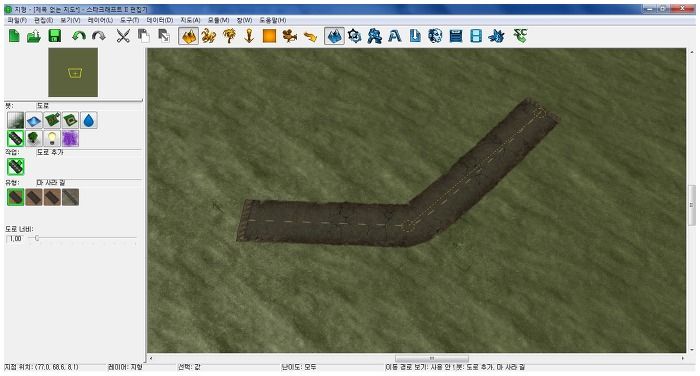Save the map with the green floppy disk icon
Image resolution: width=700 pixels, height=376 pixels.
point(54,36)
